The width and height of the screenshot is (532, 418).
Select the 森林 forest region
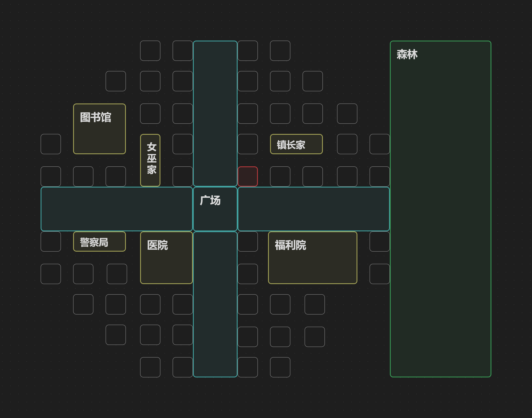point(440,209)
